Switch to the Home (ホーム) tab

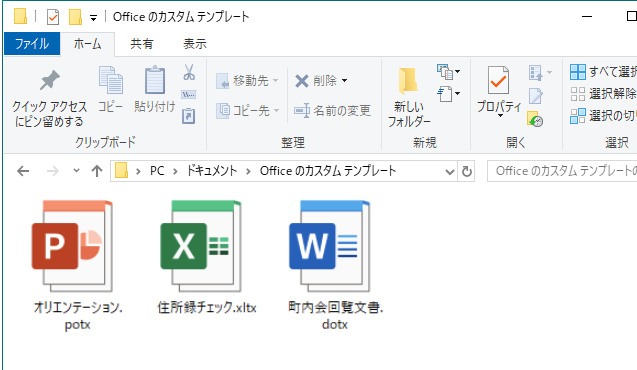pos(87,43)
